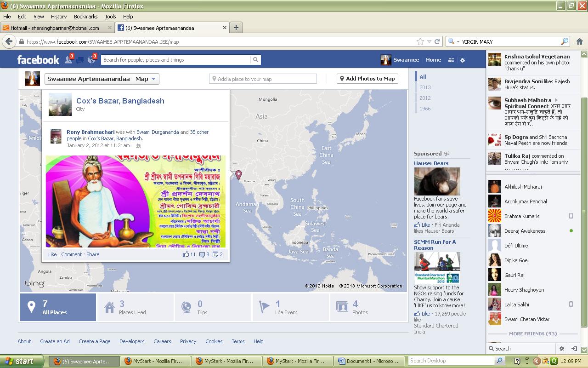
Task: Open the History menu
Action: (59, 17)
